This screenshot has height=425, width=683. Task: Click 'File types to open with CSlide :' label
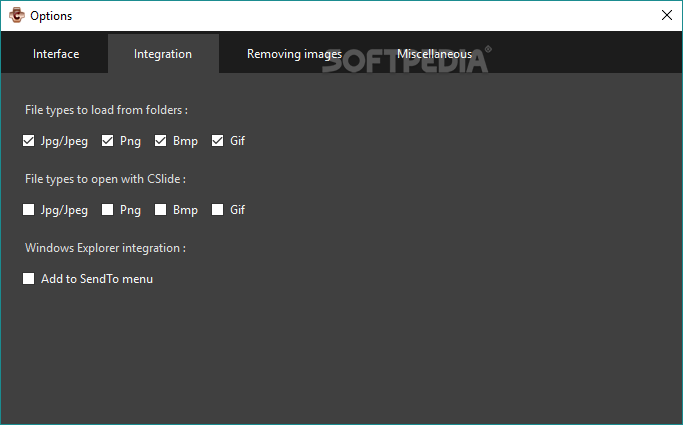tap(105, 179)
